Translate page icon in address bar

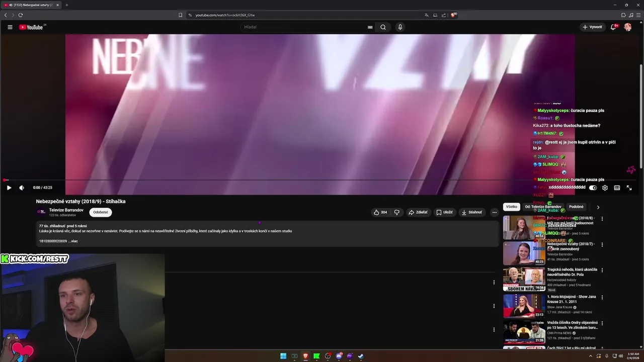[x=427, y=15]
